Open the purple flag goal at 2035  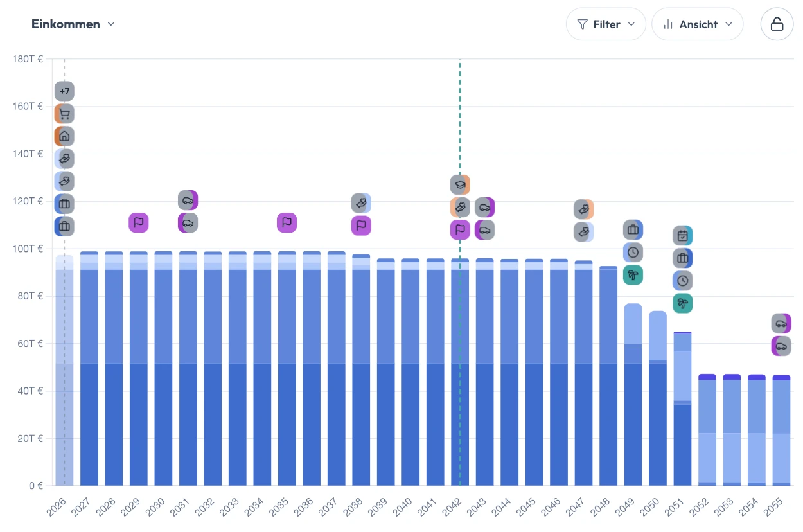(287, 223)
